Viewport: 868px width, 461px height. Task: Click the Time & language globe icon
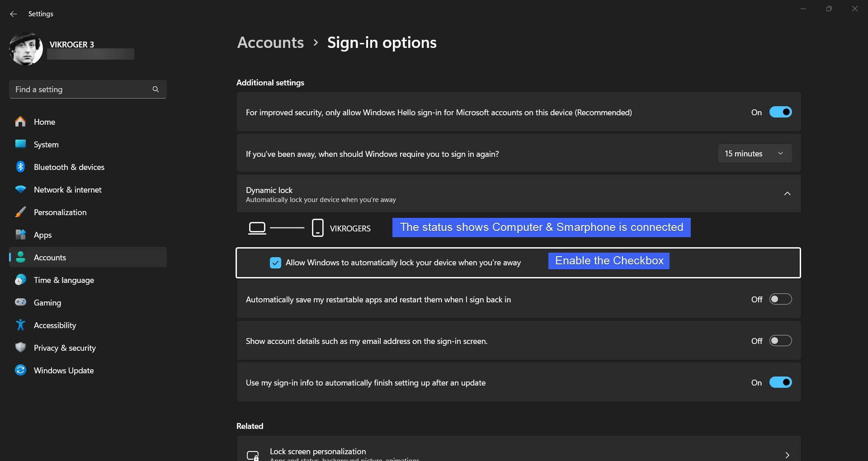click(x=20, y=280)
